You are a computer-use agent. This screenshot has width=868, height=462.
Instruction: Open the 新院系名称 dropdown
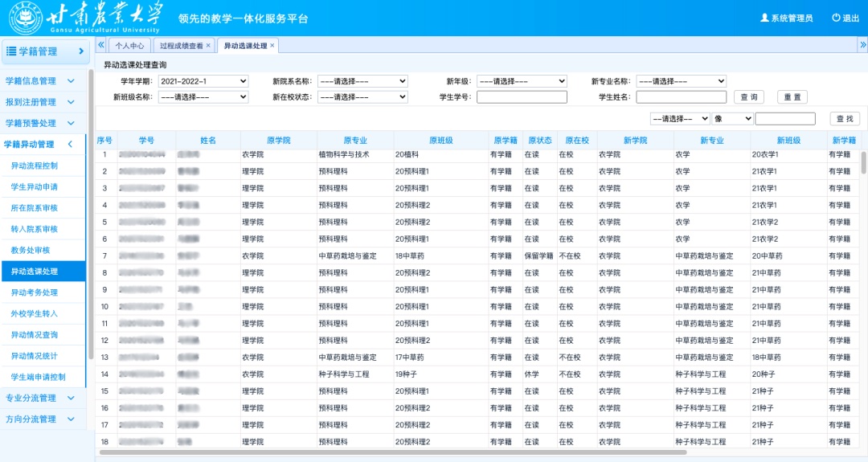pyautogui.click(x=362, y=81)
